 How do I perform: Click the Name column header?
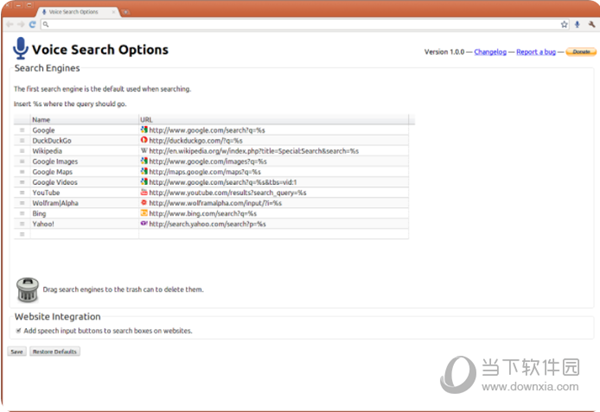[x=85, y=120]
